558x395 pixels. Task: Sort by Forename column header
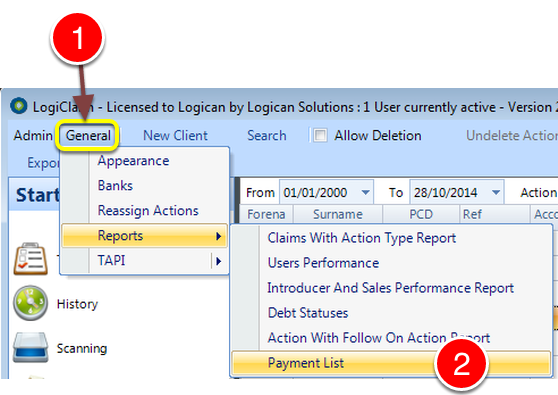tap(266, 214)
